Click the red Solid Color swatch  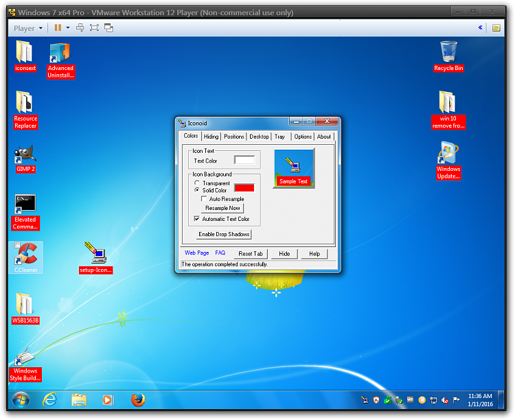(x=244, y=187)
